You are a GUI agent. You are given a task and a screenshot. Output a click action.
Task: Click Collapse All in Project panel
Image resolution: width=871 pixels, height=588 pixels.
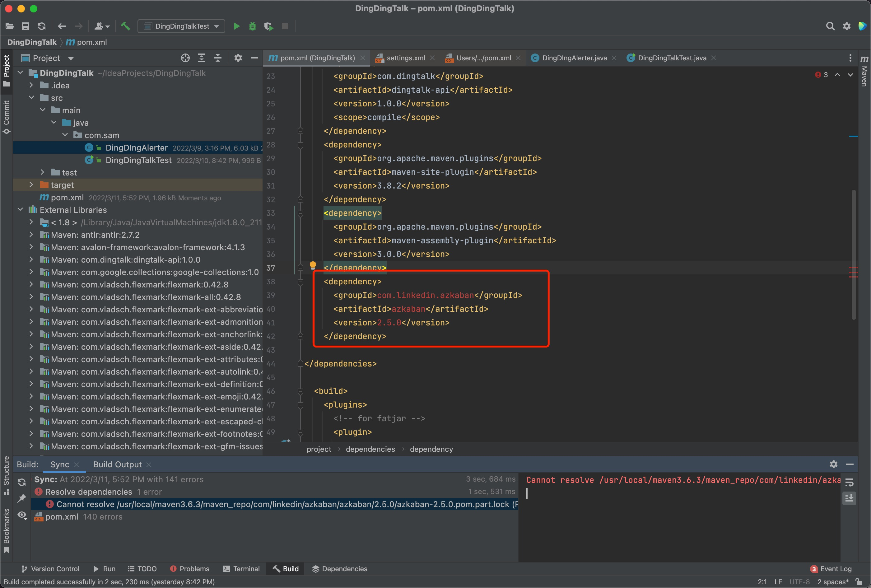point(218,58)
